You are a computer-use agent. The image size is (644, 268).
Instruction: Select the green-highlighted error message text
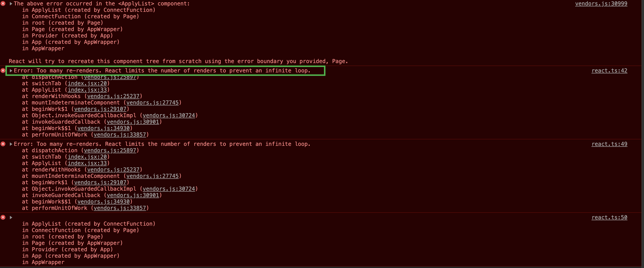[x=162, y=70]
